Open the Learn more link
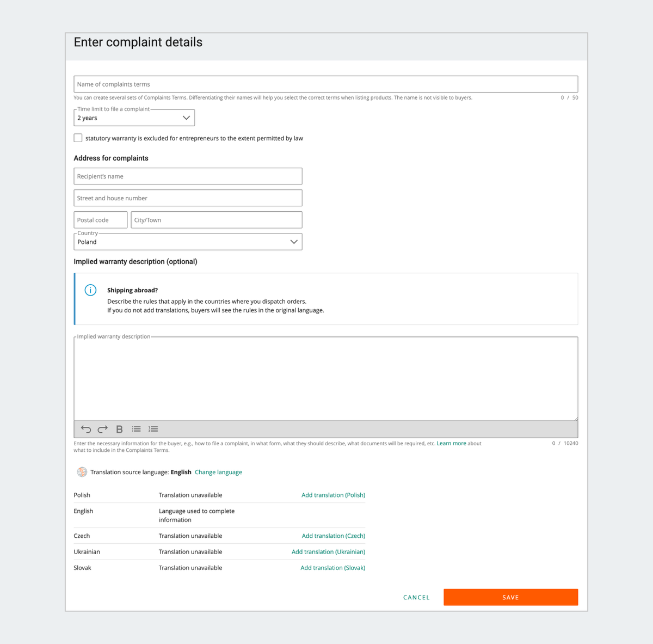Viewport: 653px width, 644px height. (451, 443)
